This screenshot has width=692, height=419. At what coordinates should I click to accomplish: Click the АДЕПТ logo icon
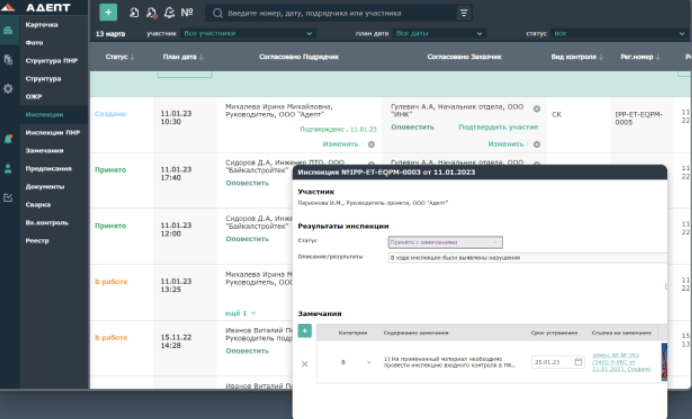point(8,7)
